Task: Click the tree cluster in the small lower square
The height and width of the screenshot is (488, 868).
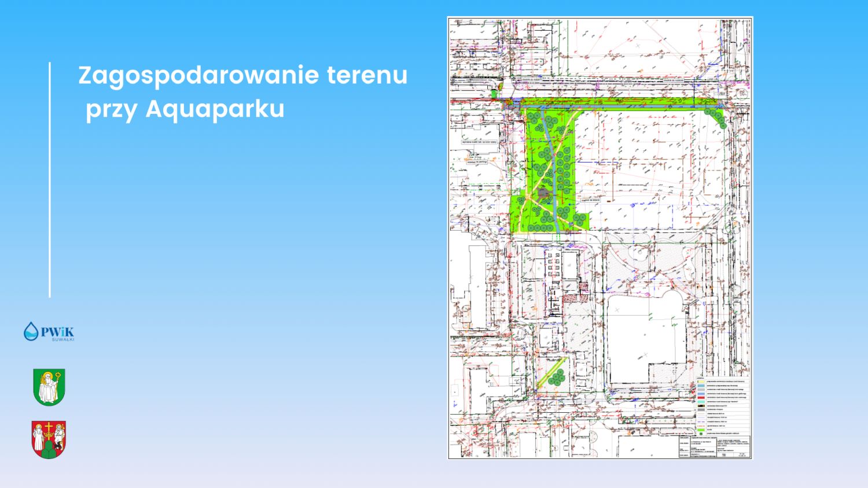Action: pos(557,378)
